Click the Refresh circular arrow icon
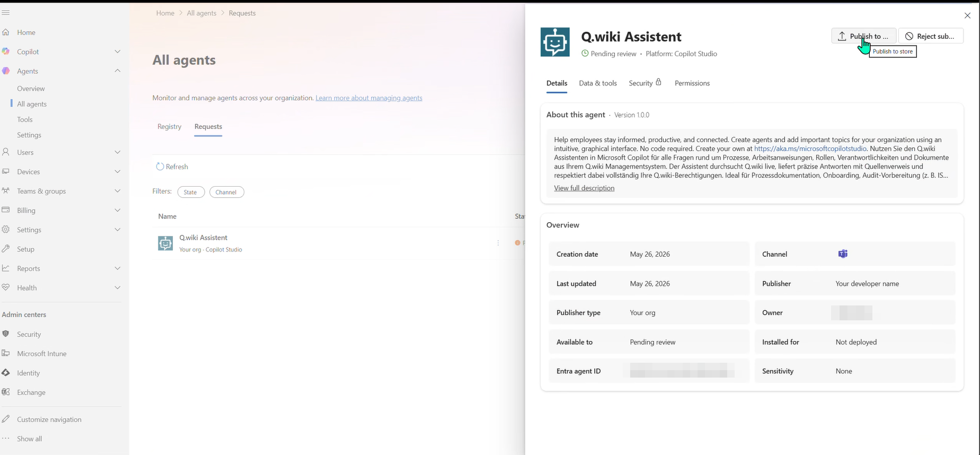The image size is (980, 455). coord(160,167)
